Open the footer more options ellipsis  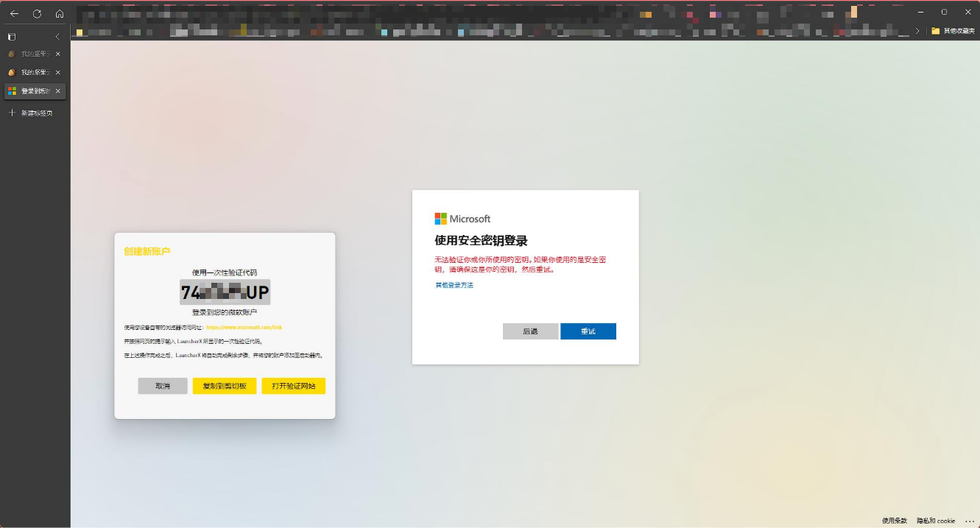pyautogui.click(x=969, y=521)
